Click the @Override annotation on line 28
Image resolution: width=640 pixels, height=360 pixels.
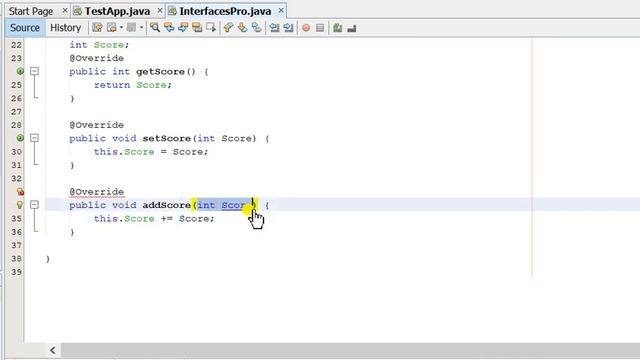pyautogui.click(x=96, y=125)
